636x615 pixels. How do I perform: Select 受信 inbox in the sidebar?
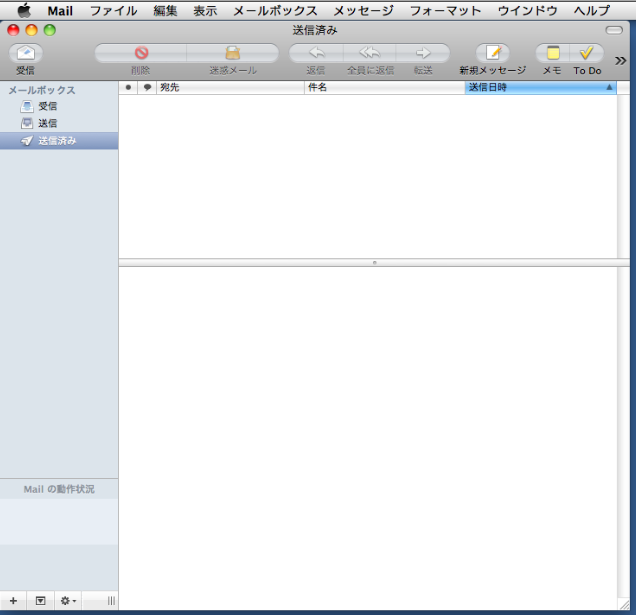(47, 106)
